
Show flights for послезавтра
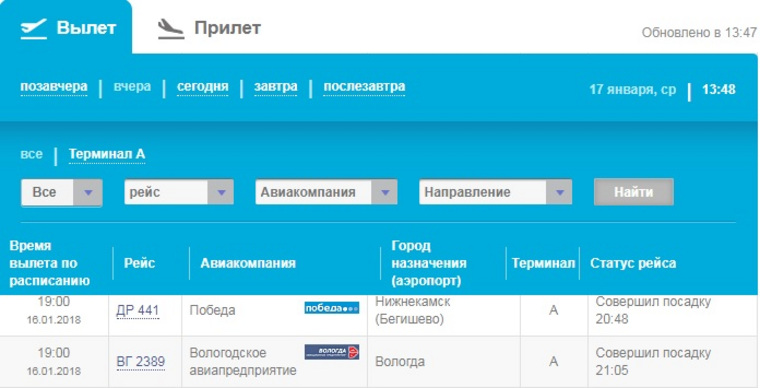(364, 87)
